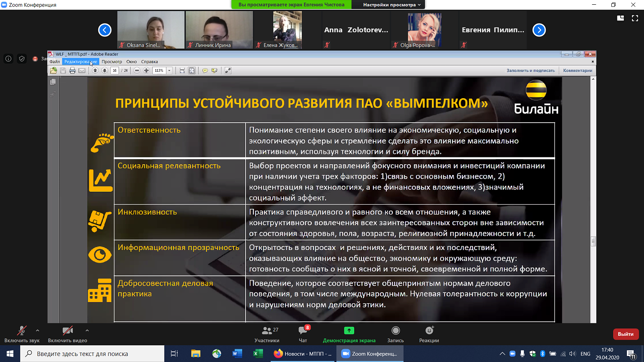Open file icon in Adobe Reader toolbar
This screenshot has width=644, height=362.
click(53, 70)
